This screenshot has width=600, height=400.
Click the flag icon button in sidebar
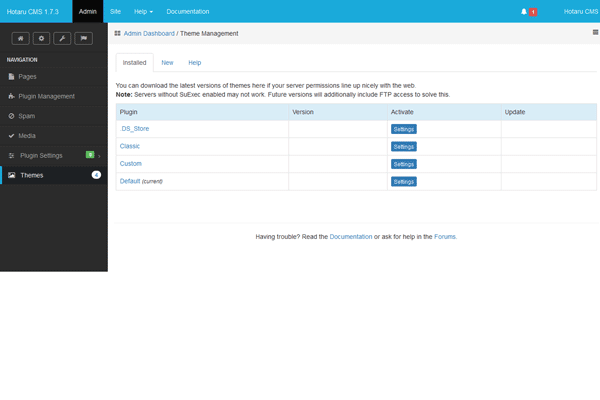83,38
